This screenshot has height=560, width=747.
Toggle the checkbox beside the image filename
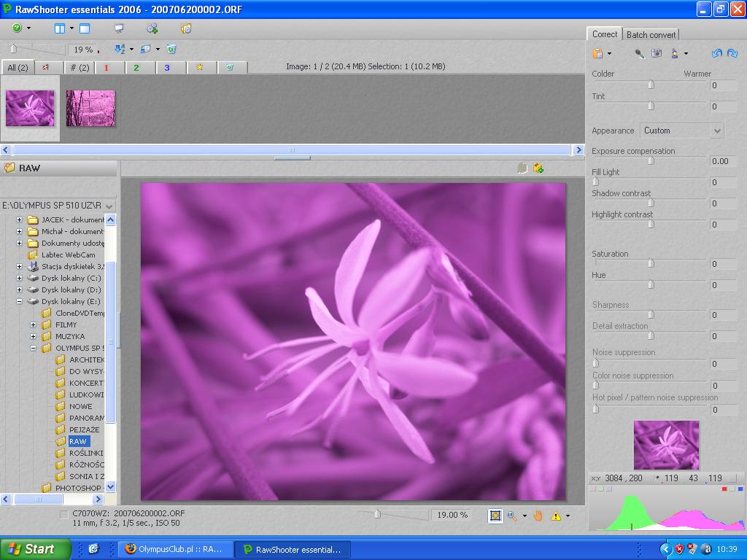[64, 514]
